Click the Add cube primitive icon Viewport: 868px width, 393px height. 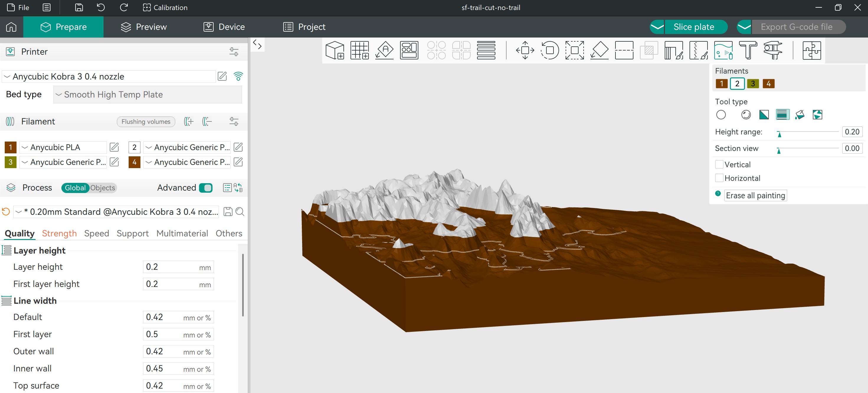335,50
